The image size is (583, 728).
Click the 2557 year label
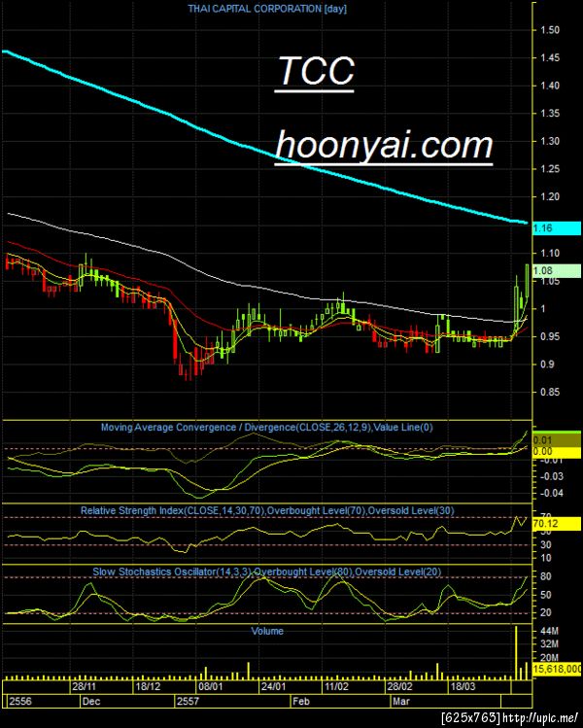(x=188, y=701)
